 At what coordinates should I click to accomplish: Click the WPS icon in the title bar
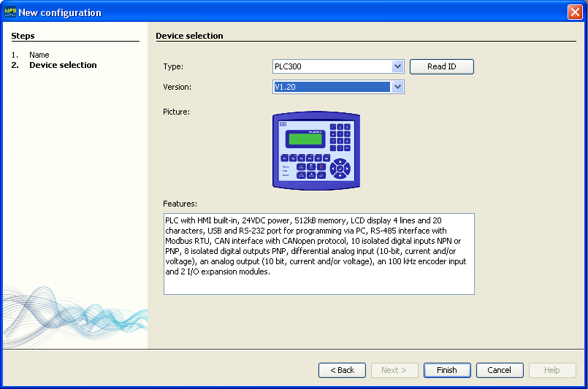click(x=10, y=12)
